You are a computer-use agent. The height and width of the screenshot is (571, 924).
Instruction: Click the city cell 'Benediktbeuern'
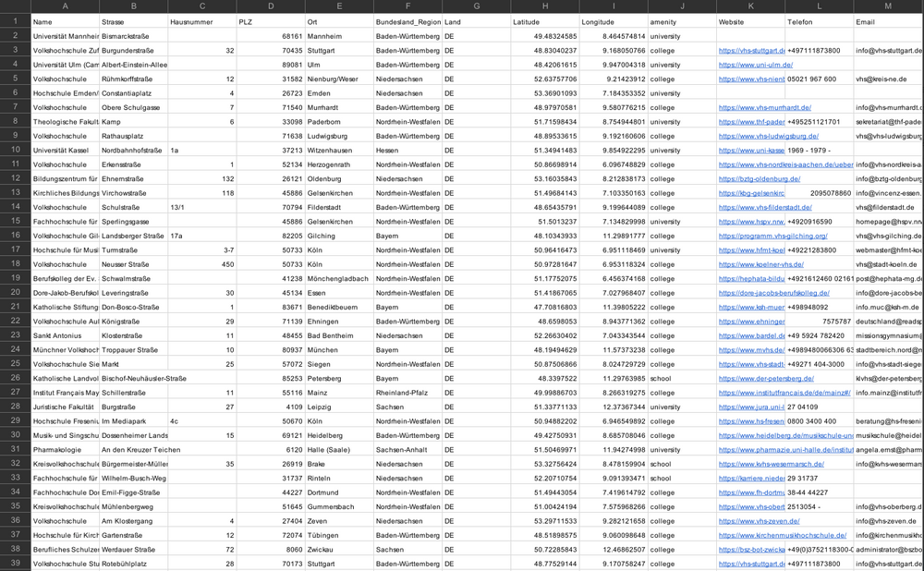coord(339,307)
